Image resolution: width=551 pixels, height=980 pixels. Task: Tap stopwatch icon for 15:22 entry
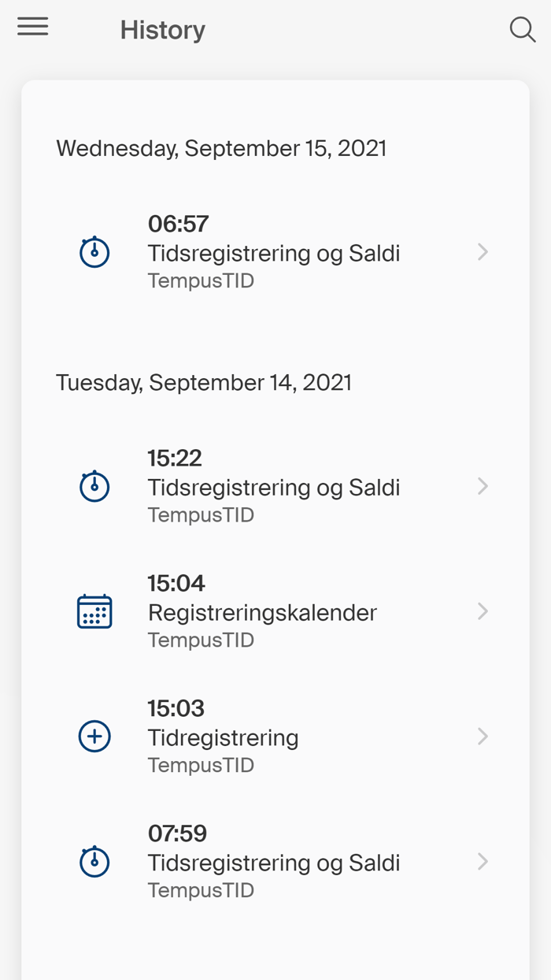(94, 486)
